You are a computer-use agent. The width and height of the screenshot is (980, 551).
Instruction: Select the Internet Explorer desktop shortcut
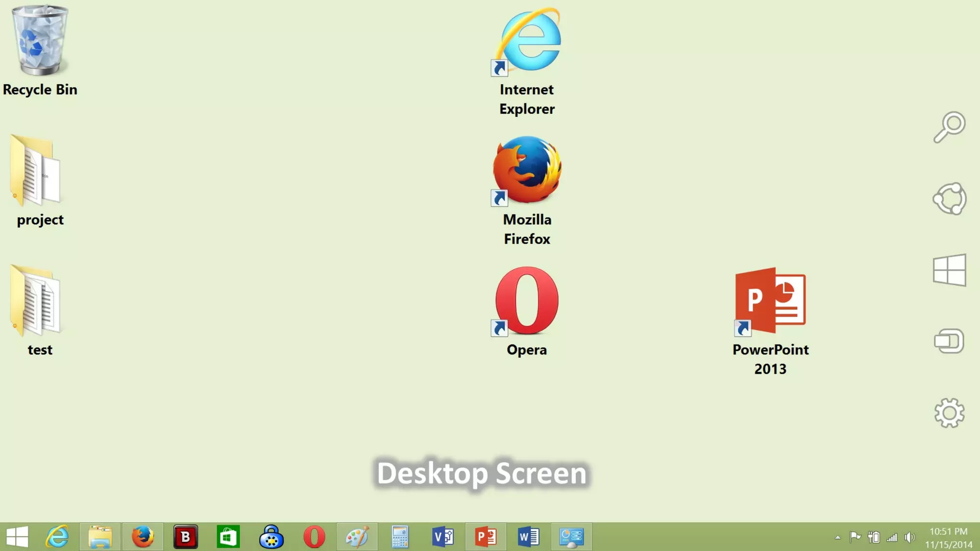click(x=527, y=42)
